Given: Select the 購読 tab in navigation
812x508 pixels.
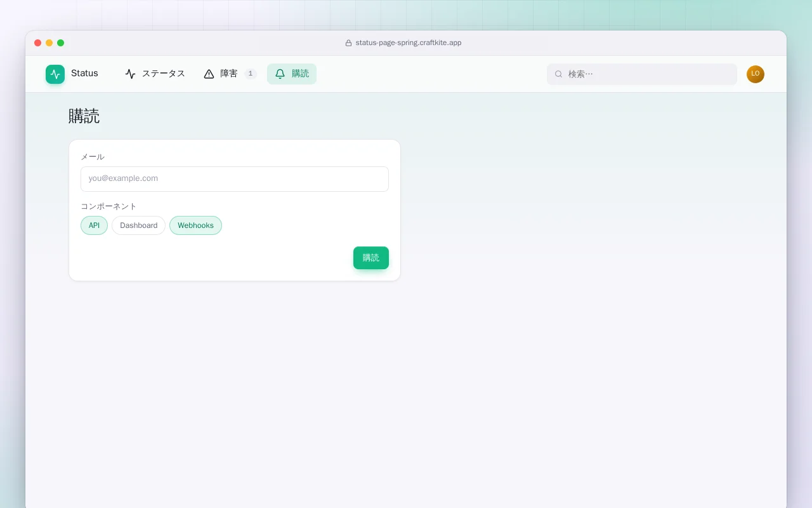Looking at the screenshot, I should point(292,74).
